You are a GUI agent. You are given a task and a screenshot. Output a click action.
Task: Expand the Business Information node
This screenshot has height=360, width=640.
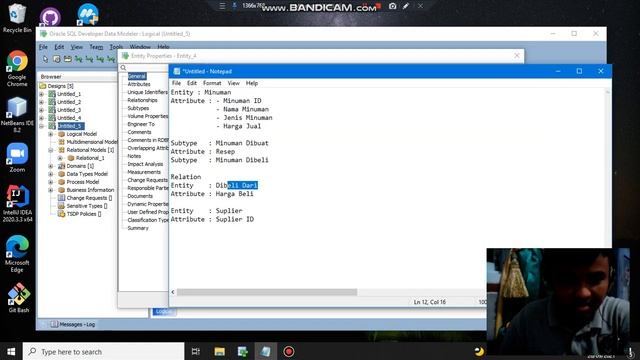pyautogui.click(x=51, y=190)
